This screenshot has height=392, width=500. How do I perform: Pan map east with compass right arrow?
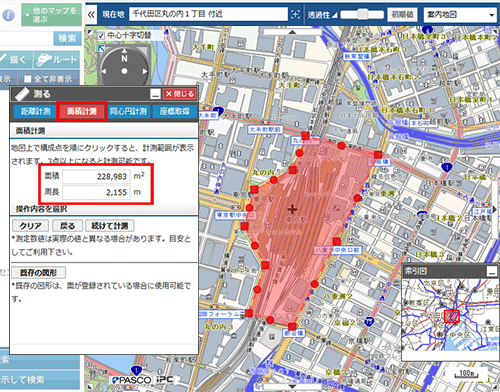tap(145, 71)
